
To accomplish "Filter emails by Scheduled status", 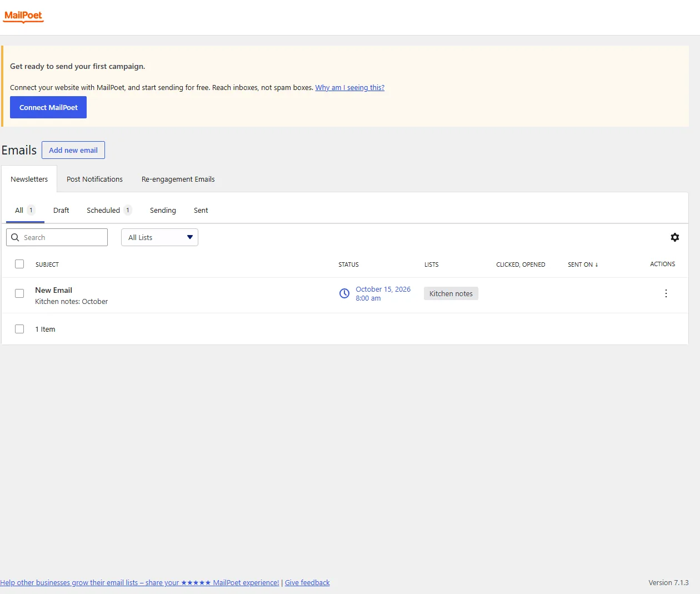I will 109,210.
